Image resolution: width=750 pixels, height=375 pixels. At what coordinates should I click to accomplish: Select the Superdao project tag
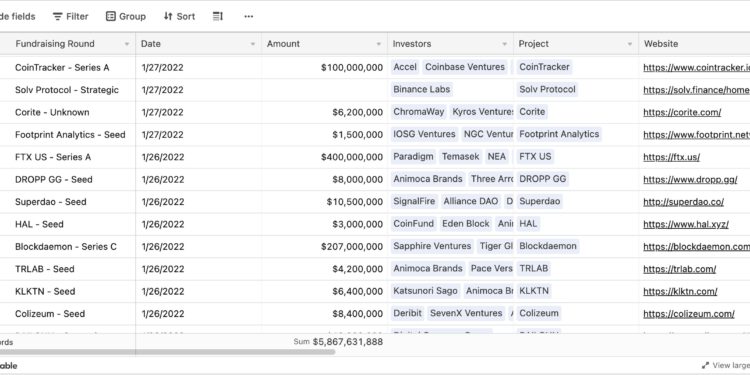click(x=540, y=201)
